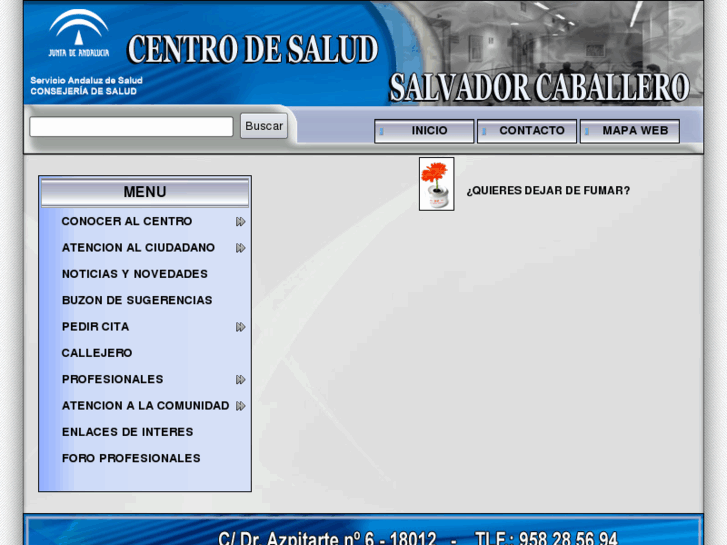Go to the INICIO page
The height and width of the screenshot is (545, 727).
(424, 131)
